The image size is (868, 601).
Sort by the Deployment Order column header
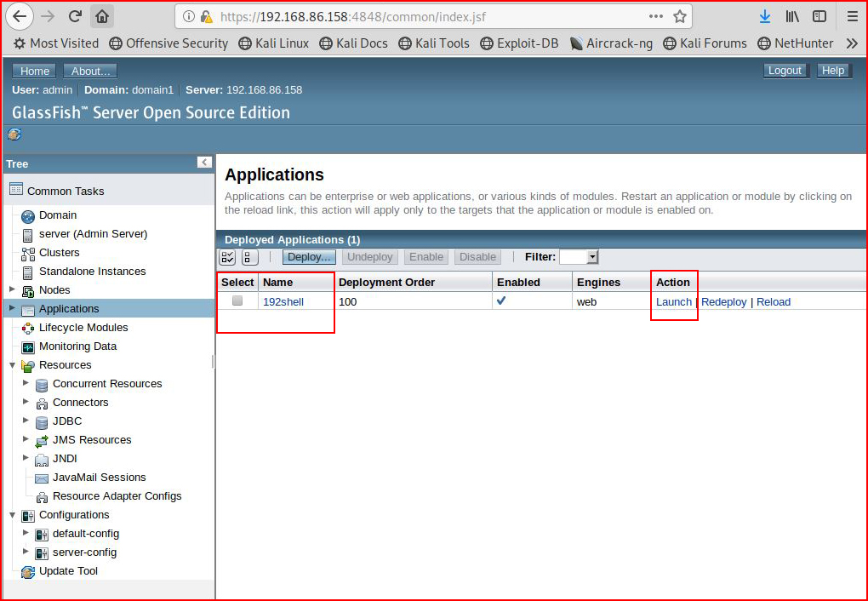point(386,282)
